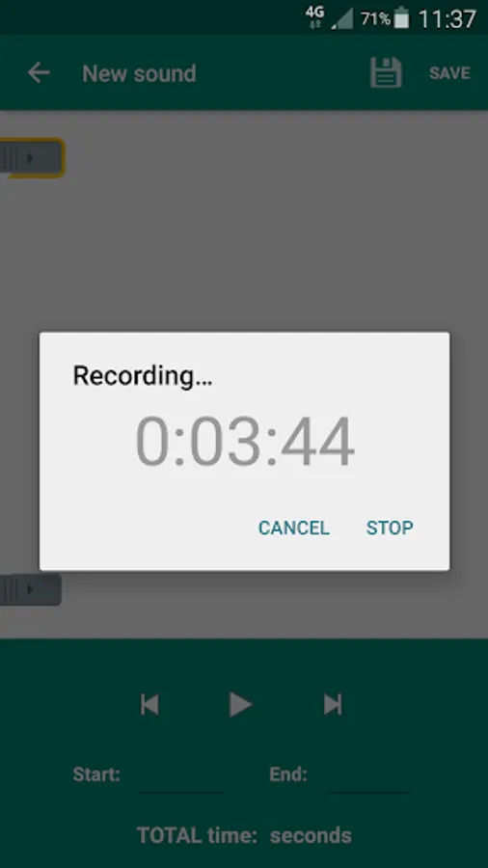Tap the 0:03:44 recording timer
This screenshot has width=488, height=868.
click(245, 442)
